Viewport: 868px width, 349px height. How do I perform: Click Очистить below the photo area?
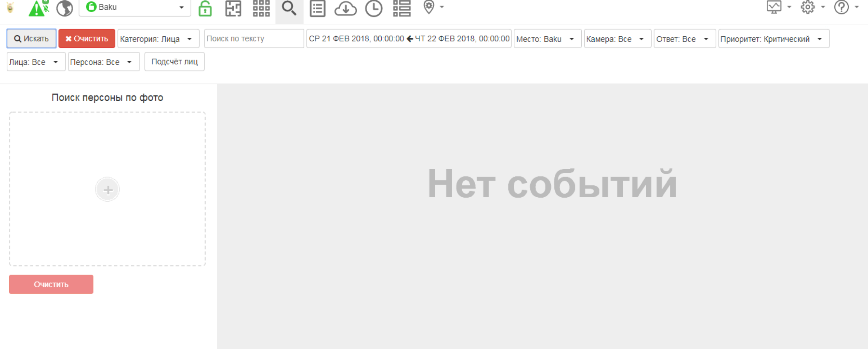point(51,284)
